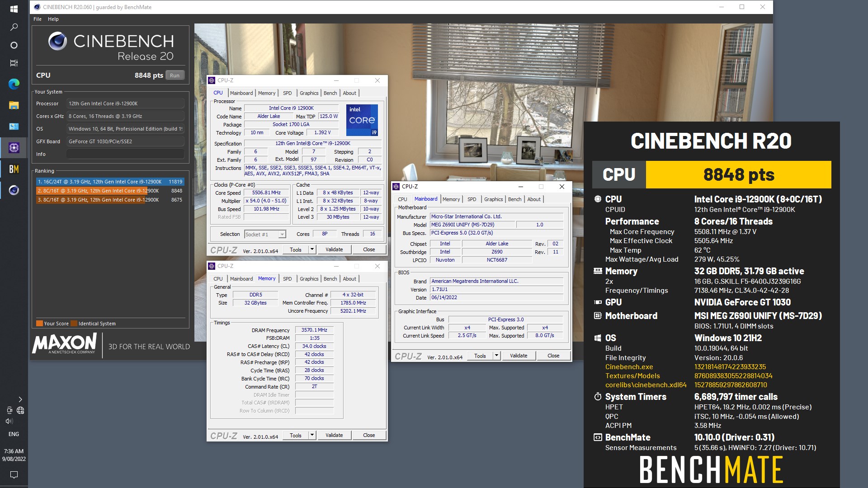Open Memory tab in CPU-Z Mainboard window
The image size is (868, 488).
click(451, 199)
